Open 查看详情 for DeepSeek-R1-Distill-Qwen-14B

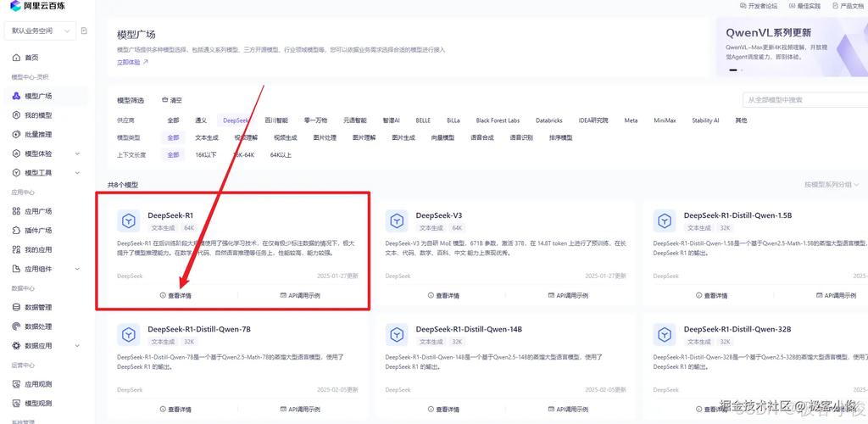[x=443, y=410]
